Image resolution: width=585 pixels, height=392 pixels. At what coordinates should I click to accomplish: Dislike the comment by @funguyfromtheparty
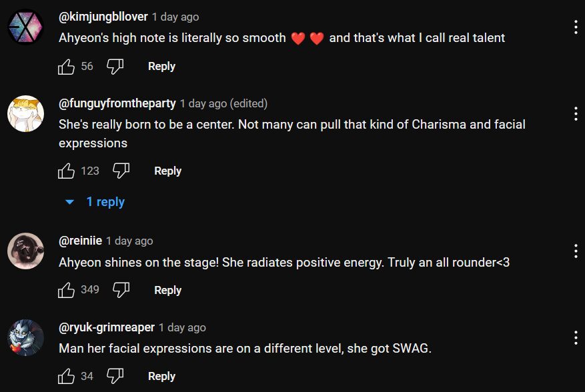tap(121, 171)
